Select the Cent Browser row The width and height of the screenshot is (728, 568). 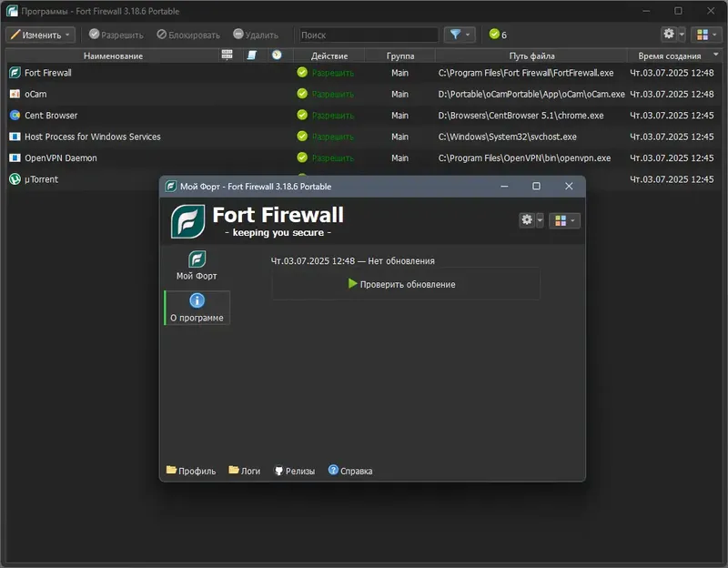tap(364, 116)
